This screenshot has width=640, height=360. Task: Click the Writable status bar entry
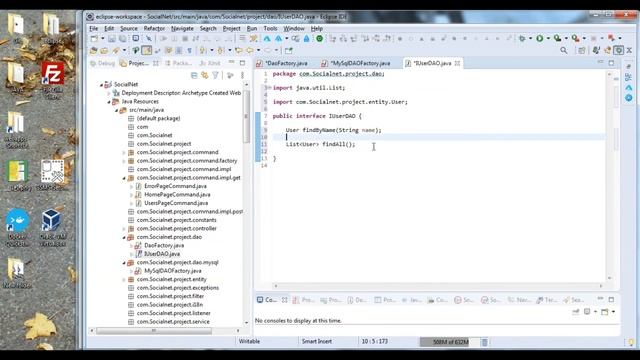coord(249,342)
